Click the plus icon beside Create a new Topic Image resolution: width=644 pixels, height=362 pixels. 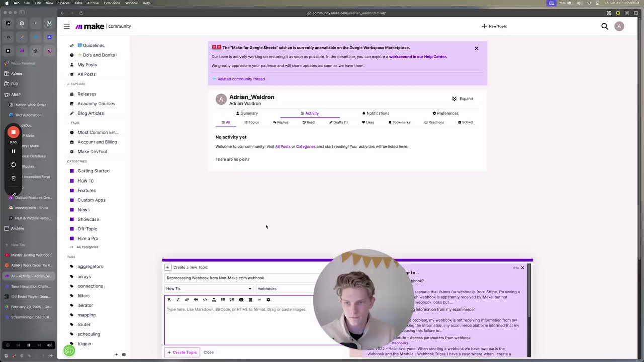(x=168, y=267)
